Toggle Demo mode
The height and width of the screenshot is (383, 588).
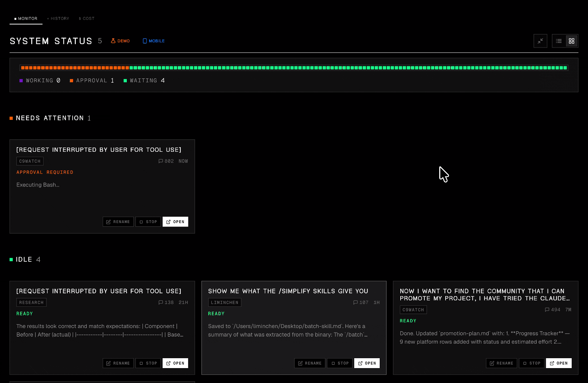click(120, 41)
